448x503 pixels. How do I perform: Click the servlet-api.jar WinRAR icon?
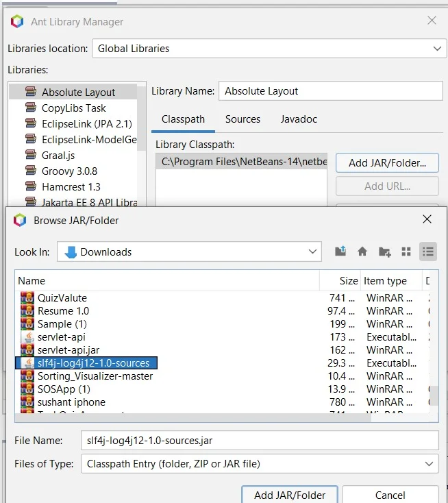click(x=27, y=349)
